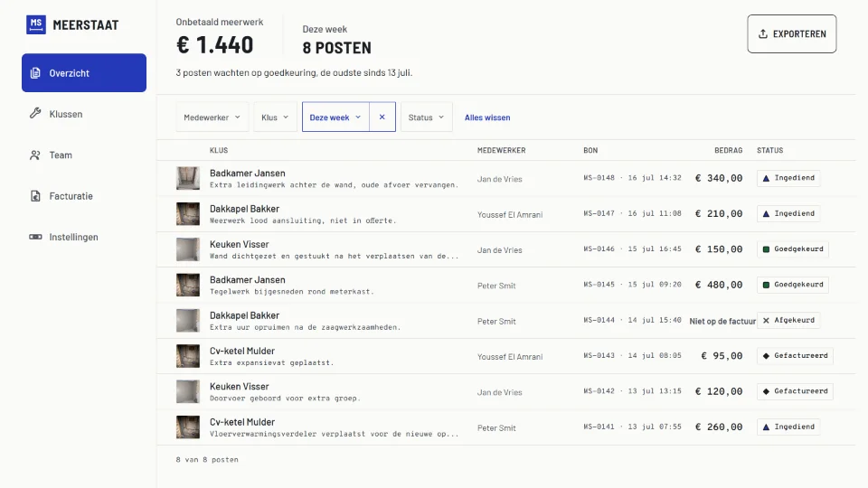868x488 pixels.
Task: Click Youssef El Amrani in MS-0147 row
Action: click(510, 215)
